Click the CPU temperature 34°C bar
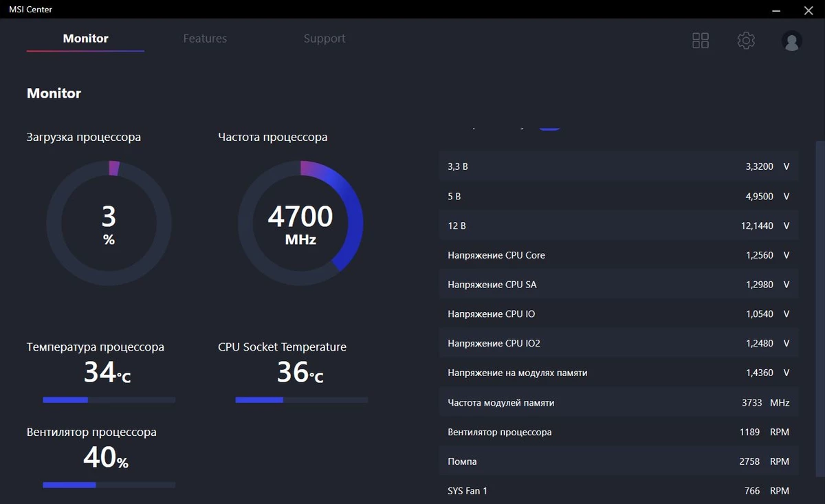Viewport: 825px width, 504px height. click(x=109, y=399)
